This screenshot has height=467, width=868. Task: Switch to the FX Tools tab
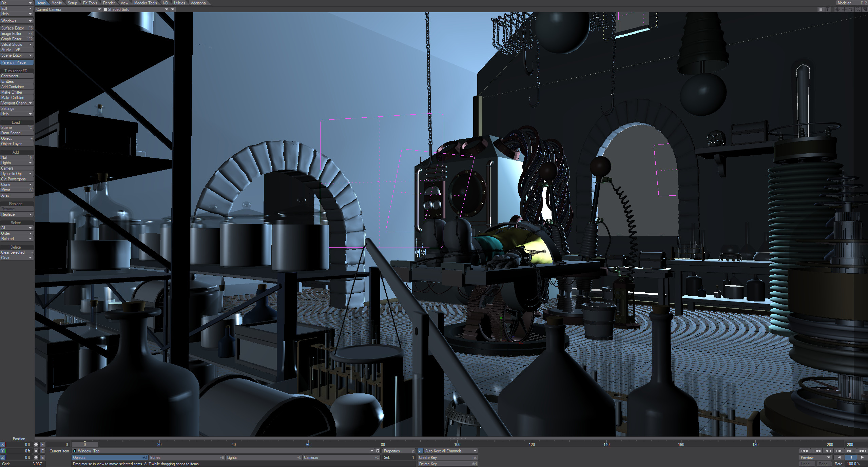coord(90,3)
